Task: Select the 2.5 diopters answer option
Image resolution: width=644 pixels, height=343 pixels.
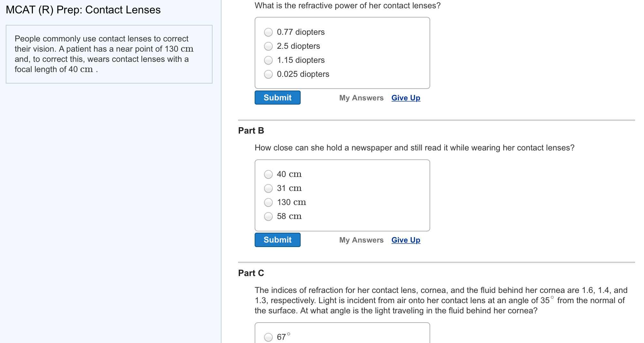Action: click(268, 46)
